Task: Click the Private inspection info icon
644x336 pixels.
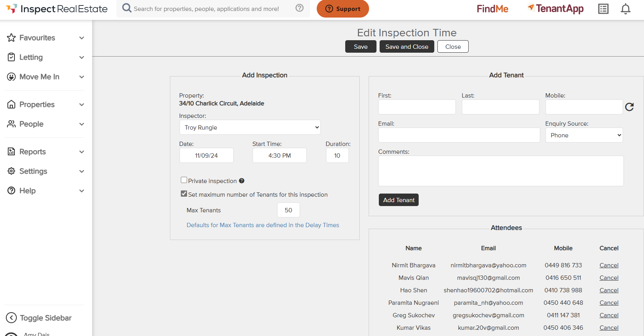Action: click(x=242, y=181)
